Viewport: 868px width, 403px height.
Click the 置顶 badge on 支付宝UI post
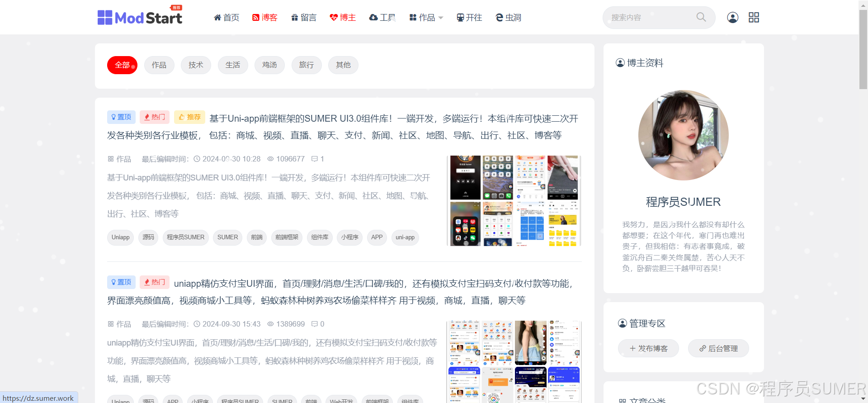click(121, 282)
